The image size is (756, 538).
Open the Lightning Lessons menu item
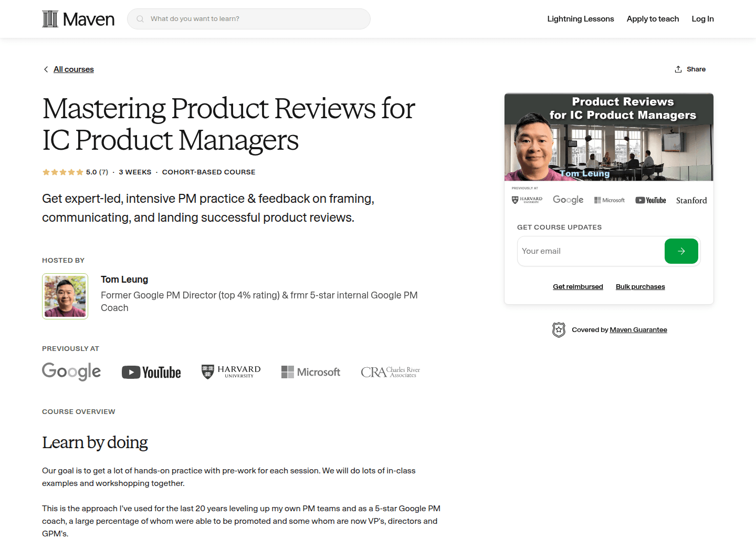580,18
